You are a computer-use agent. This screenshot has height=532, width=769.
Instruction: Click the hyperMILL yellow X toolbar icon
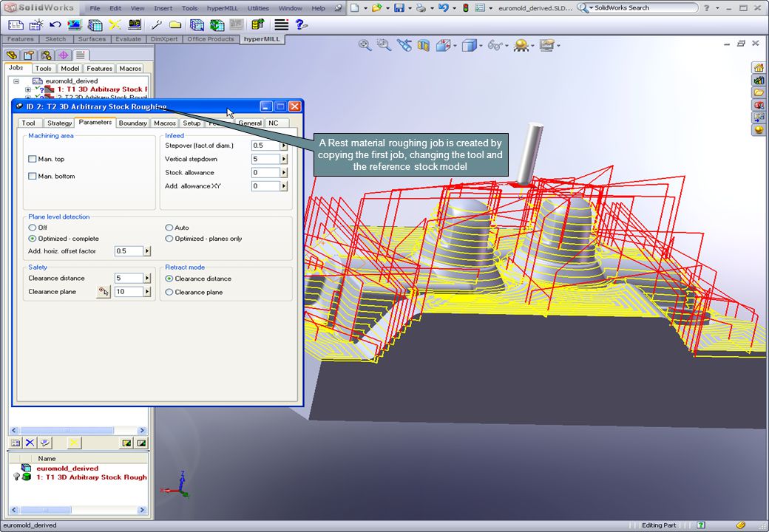point(115,24)
